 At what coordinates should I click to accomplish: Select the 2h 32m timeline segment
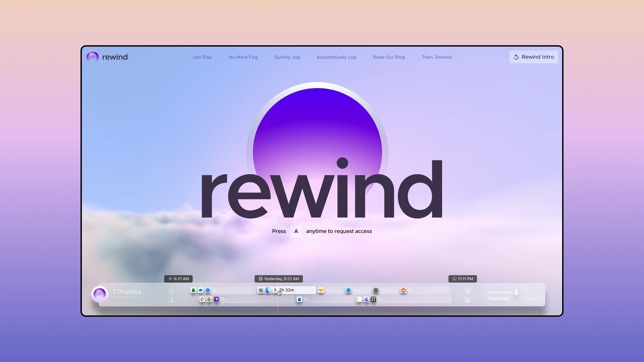[x=286, y=290]
